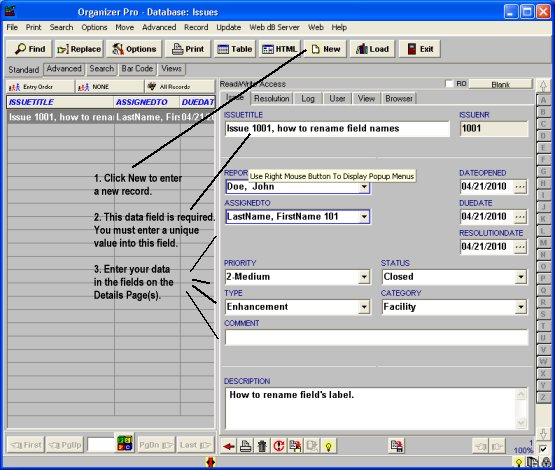Click down arrow below alphabet index
This screenshot has width=555, height=470.
[x=543, y=434]
